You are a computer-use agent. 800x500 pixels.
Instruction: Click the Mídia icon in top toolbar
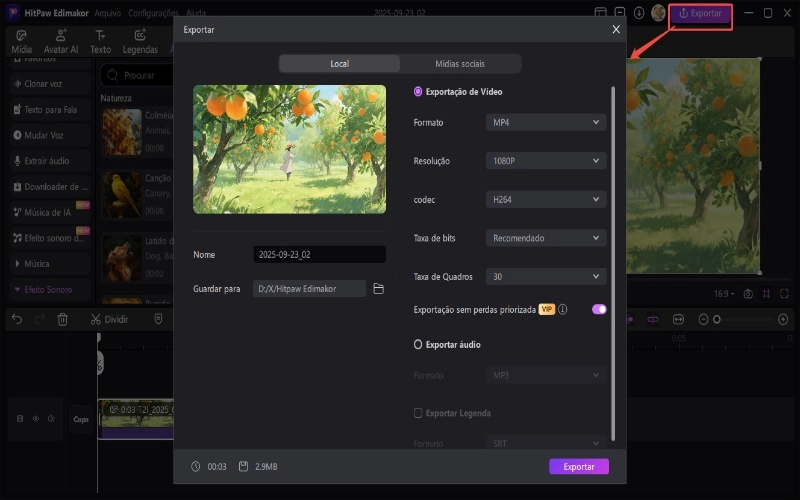click(21, 41)
